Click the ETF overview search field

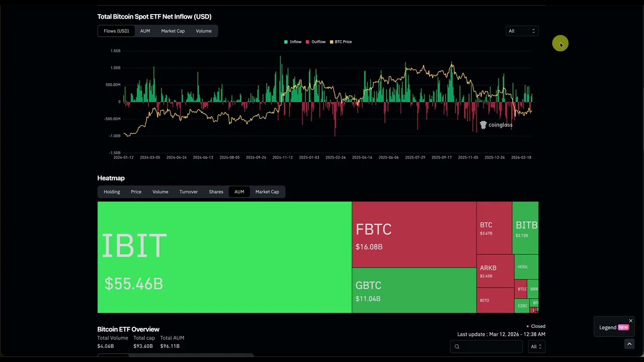pyautogui.click(x=487, y=346)
